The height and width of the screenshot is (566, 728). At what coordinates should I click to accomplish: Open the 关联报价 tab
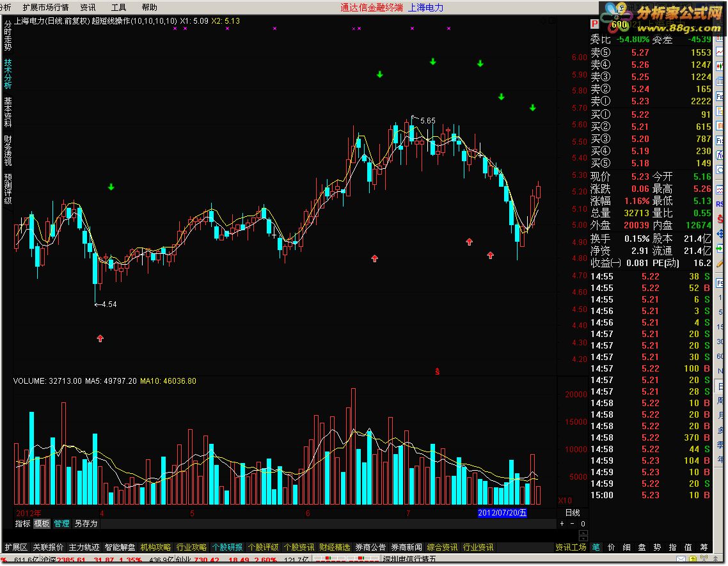pyautogui.click(x=48, y=547)
